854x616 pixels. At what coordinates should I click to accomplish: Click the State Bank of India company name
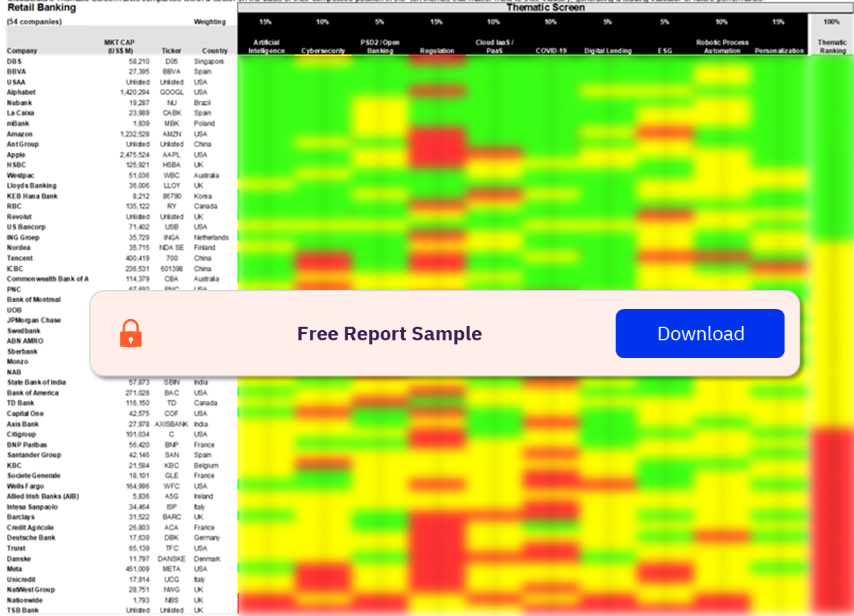click(36, 383)
